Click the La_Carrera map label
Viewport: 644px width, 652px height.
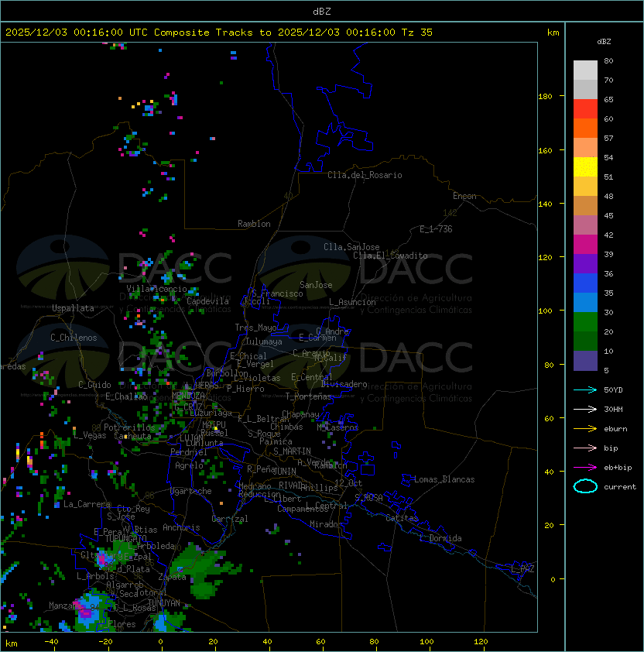pos(87,504)
